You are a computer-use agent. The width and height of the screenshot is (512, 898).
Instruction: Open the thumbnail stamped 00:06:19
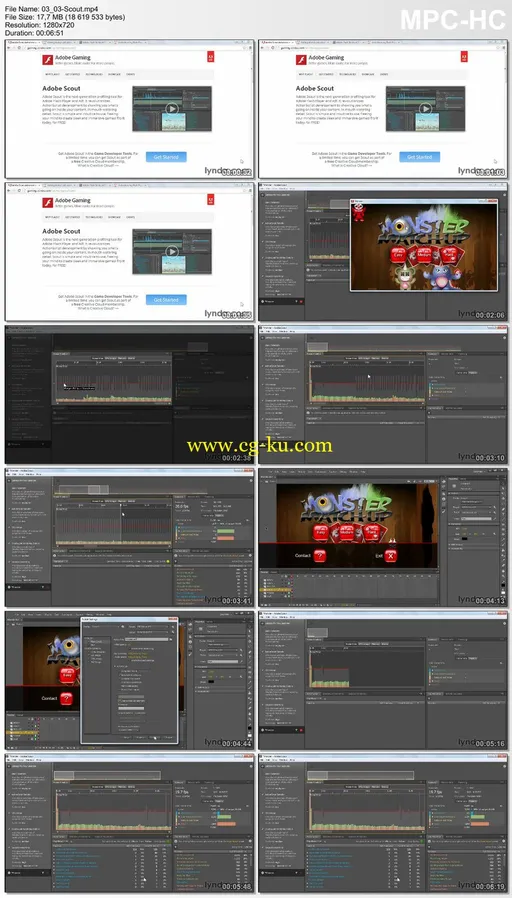[x=383, y=823]
